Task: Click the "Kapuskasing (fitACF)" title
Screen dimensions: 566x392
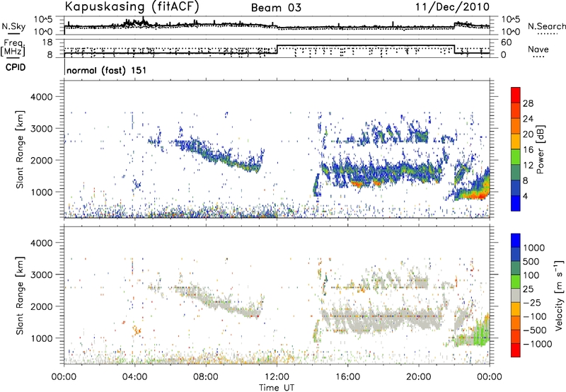Action: coord(132,6)
